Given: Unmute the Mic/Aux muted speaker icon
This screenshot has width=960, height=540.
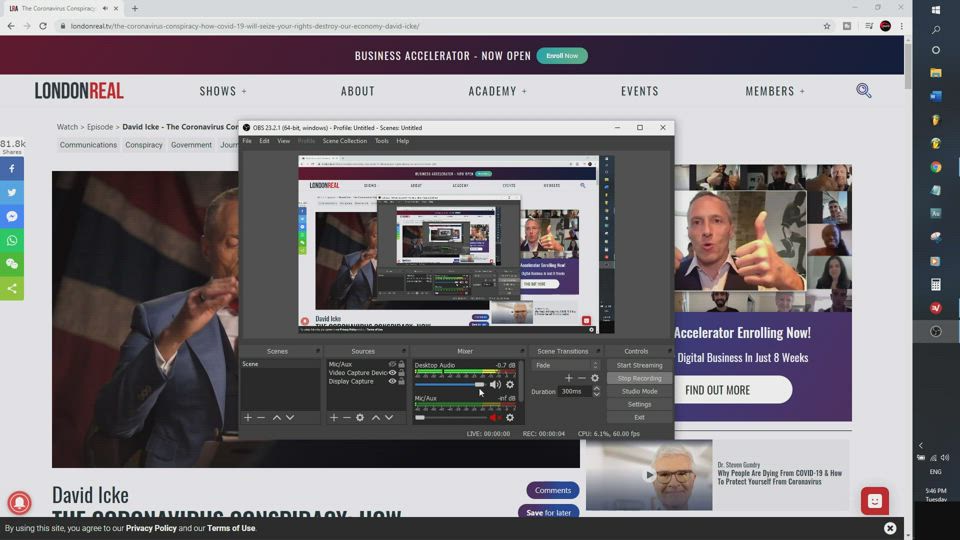Looking at the screenshot, I should click(494, 417).
